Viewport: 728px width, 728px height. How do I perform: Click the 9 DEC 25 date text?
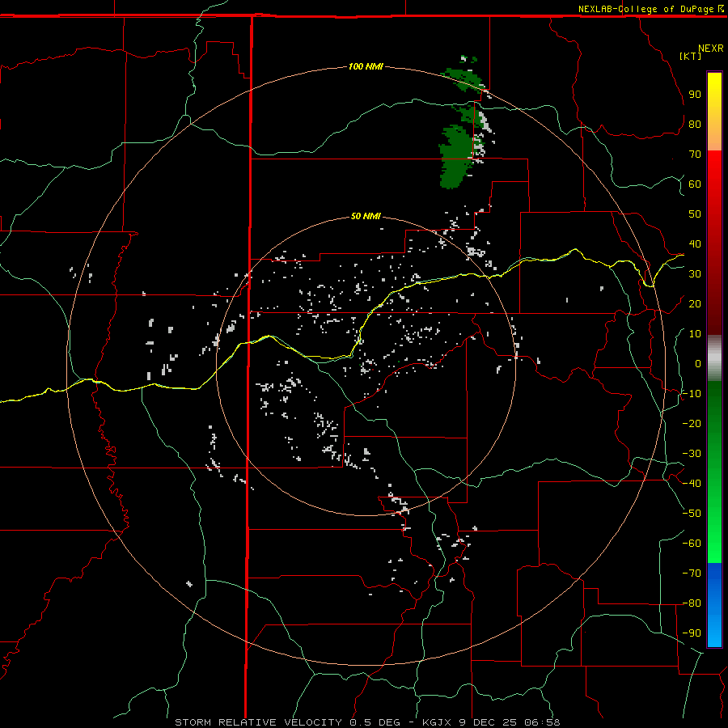point(488,722)
